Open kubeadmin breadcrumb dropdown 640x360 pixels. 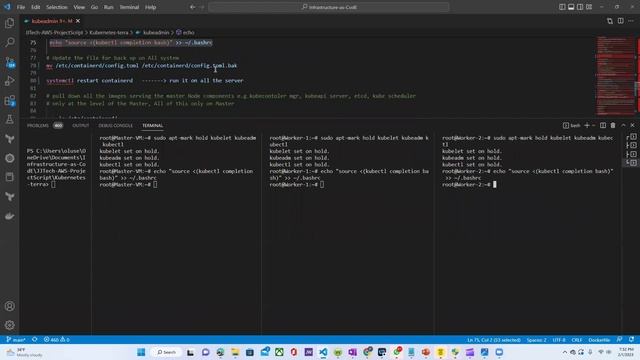coord(156,32)
